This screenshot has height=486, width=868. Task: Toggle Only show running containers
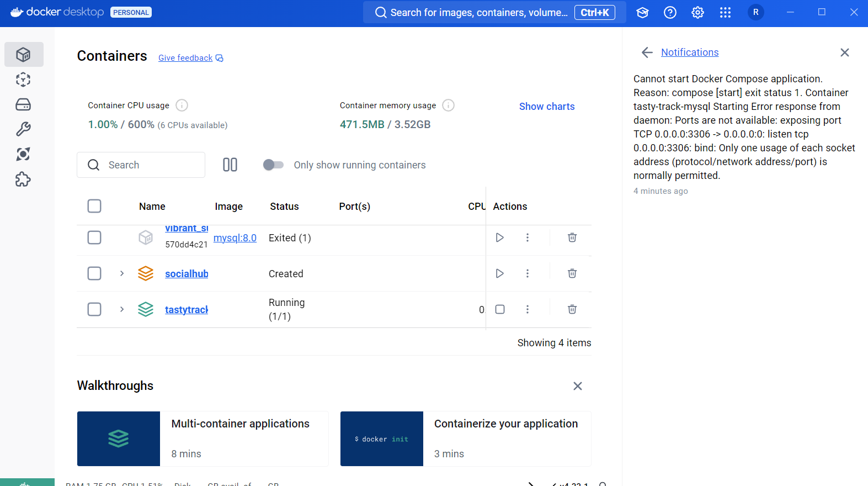(273, 165)
